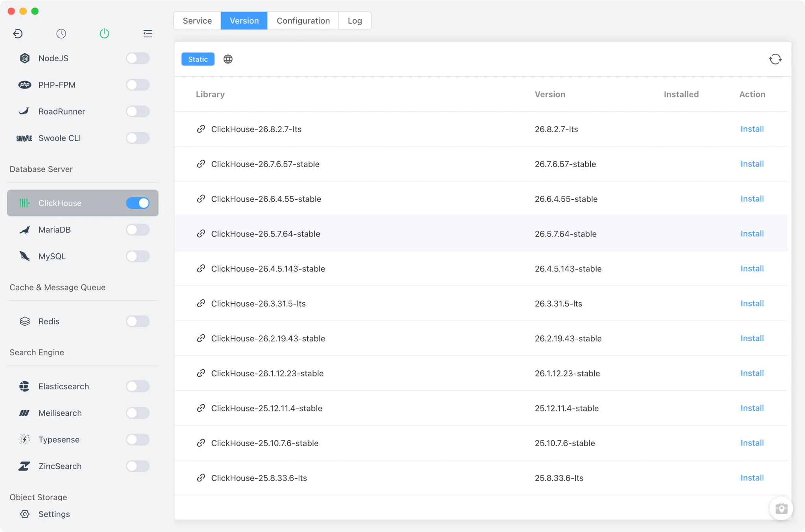Click the Library column header
Screen dimensions: 805x532
pos(210,94)
